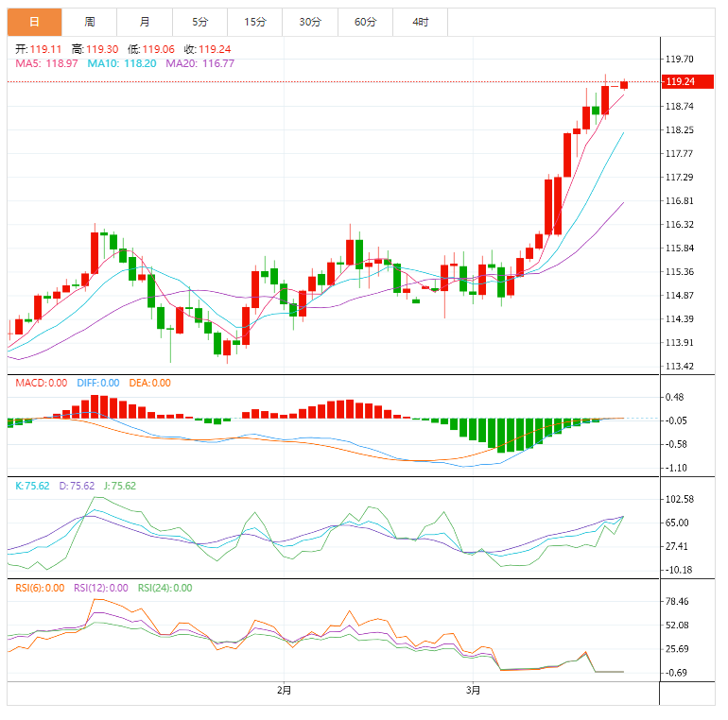Click the DEA:0.00 label
728x720 pixels.
pyautogui.click(x=150, y=384)
